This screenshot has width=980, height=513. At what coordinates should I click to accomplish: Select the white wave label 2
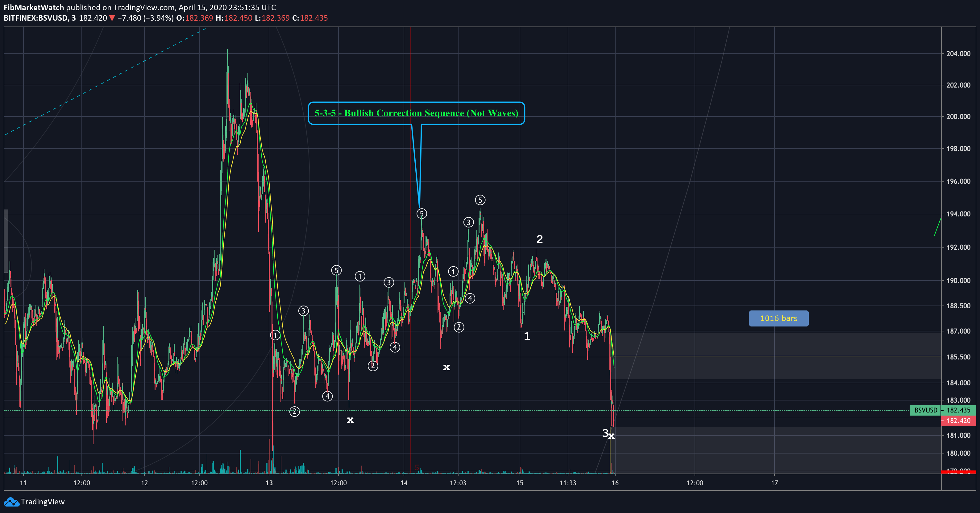539,239
